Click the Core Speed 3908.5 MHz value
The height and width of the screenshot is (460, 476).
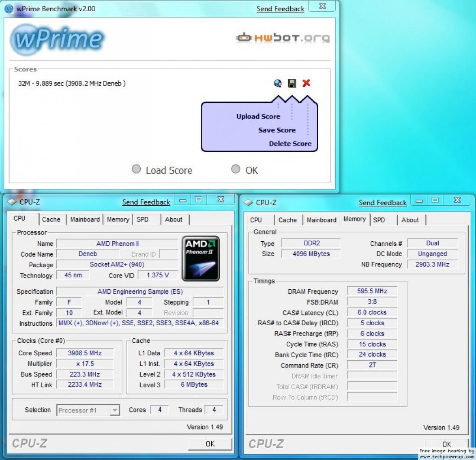85,353
